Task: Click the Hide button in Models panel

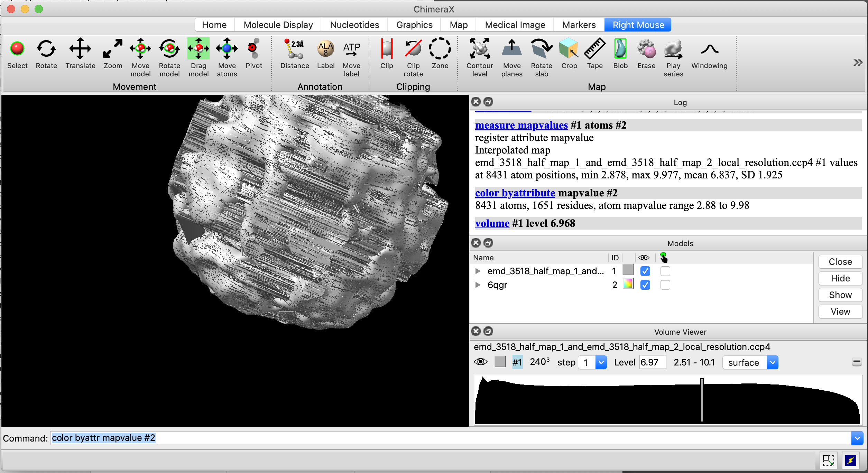Action: [x=840, y=278]
